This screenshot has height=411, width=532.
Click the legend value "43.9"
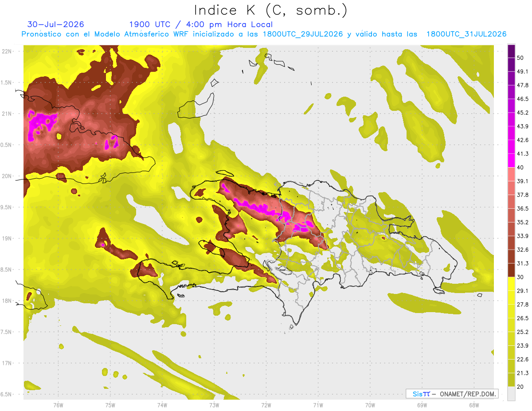click(523, 126)
